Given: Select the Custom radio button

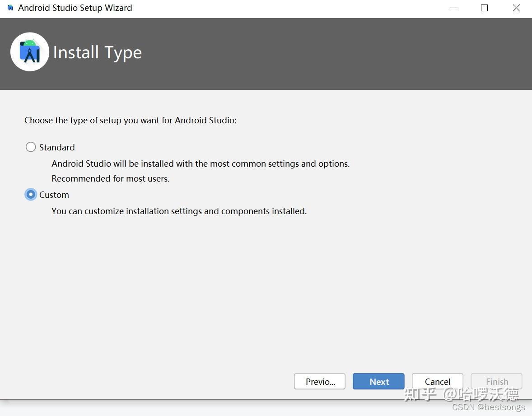Looking at the screenshot, I should 31,195.
